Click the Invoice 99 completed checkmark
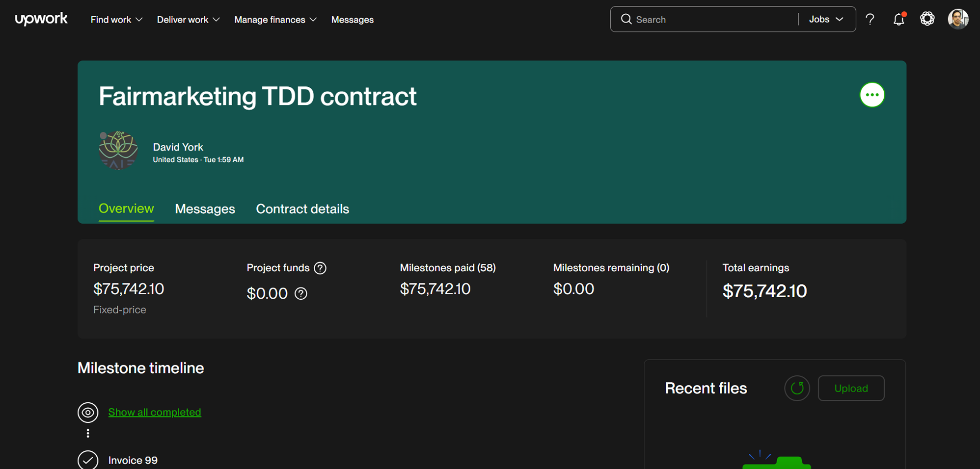The width and height of the screenshot is (980, 469). [88, 460]
